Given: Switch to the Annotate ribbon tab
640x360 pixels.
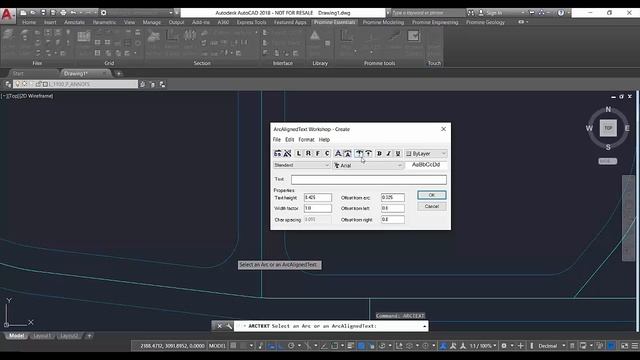Looking at the screenshot, I should click(74, 22).
